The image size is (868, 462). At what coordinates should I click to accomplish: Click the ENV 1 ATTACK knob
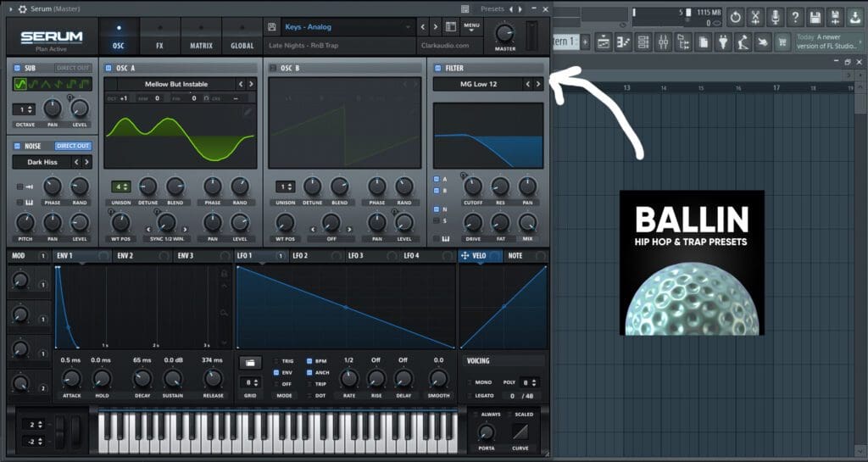[71, 379]
